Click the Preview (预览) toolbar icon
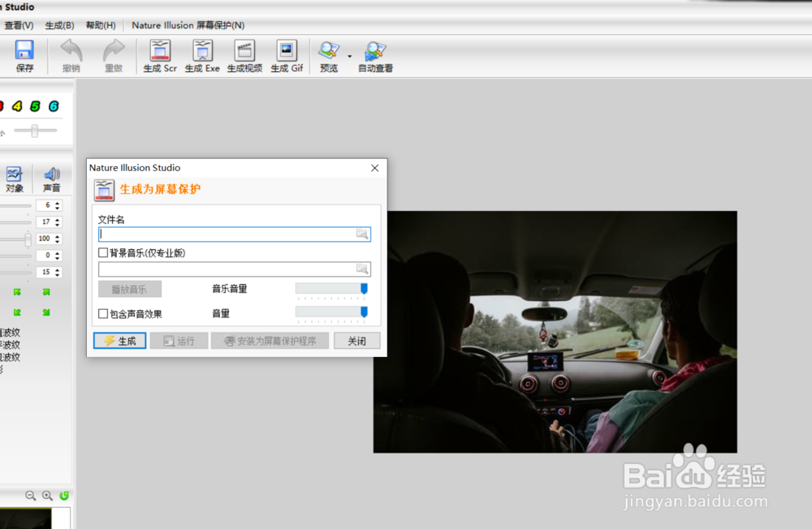The height and width of the screenshot is (529, 812). click(329, 56)
